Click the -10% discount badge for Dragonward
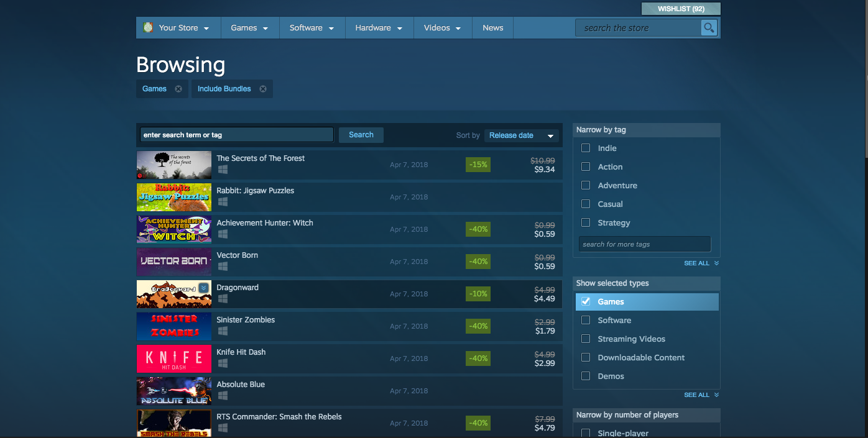Screen dimensions: 868x438 478,294
